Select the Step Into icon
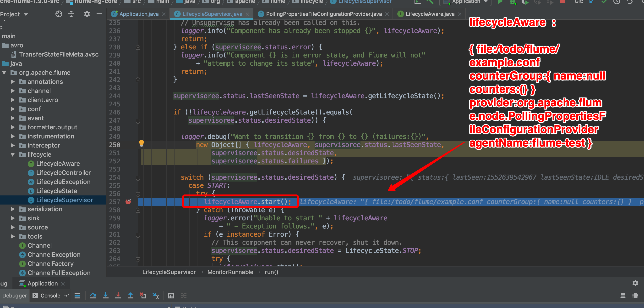The width and height of the screenshot is (644, 308). click(x=106, y=296)
